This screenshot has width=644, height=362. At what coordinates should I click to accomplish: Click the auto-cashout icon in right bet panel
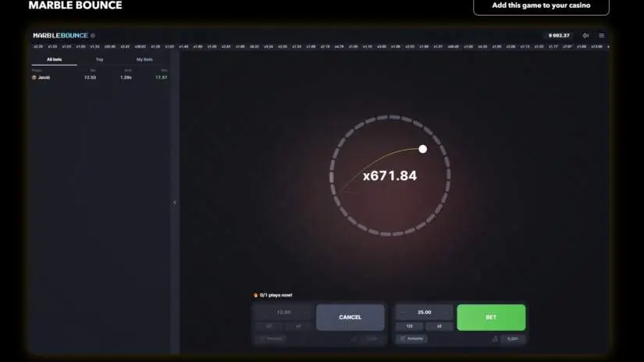pos(495,339)
